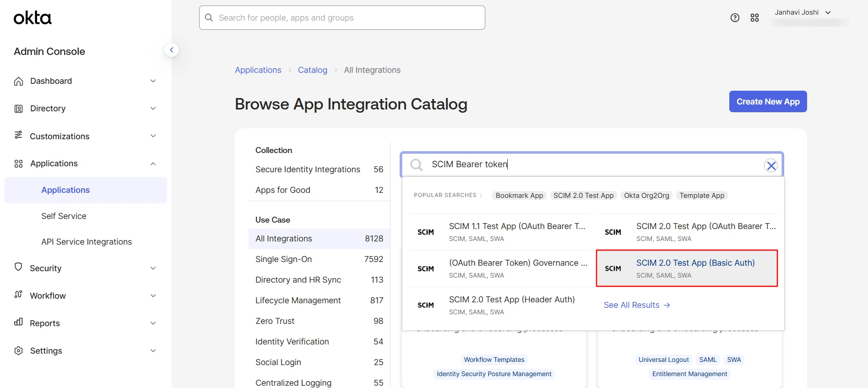Focus the people, apps and groups search field
The image size is (868, 388).
tap(342, 18)
